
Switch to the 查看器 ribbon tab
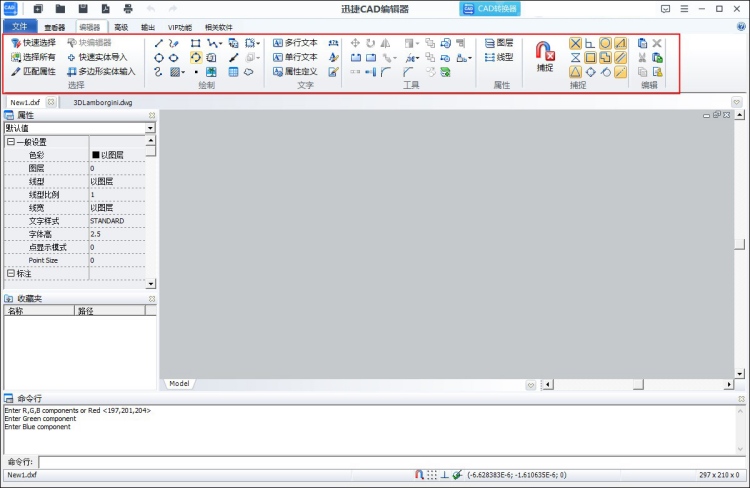55,27
